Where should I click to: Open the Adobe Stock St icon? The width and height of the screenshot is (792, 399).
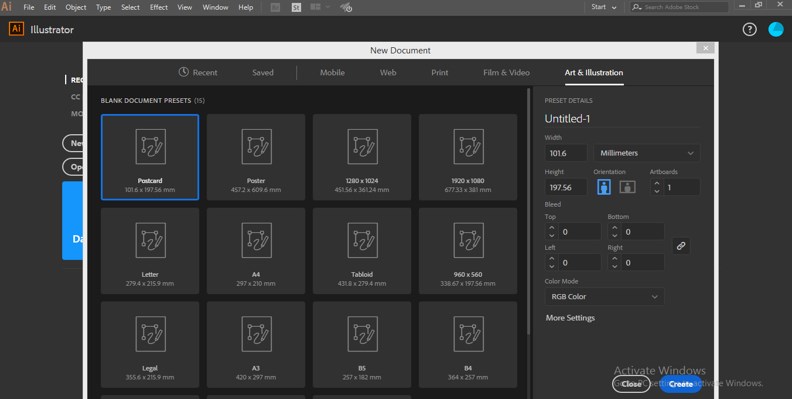tap(296, 7)
